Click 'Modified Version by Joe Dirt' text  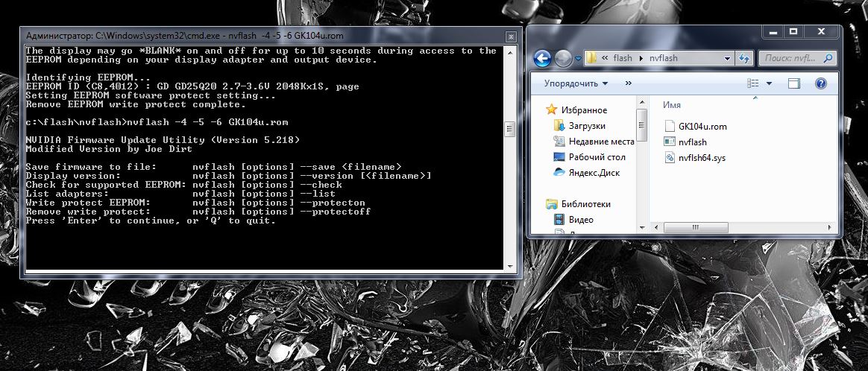tap(109, 149)
